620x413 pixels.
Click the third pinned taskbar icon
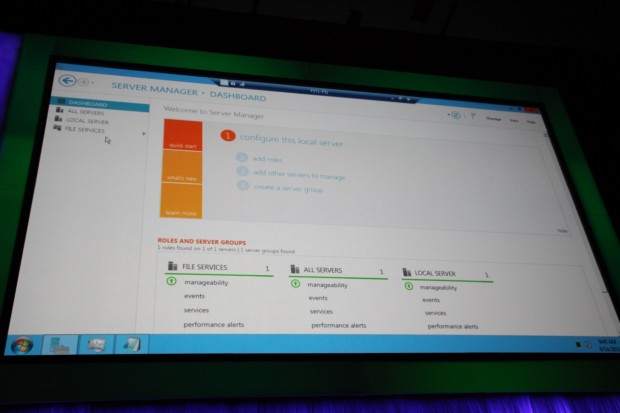click(x=132, y=344)
